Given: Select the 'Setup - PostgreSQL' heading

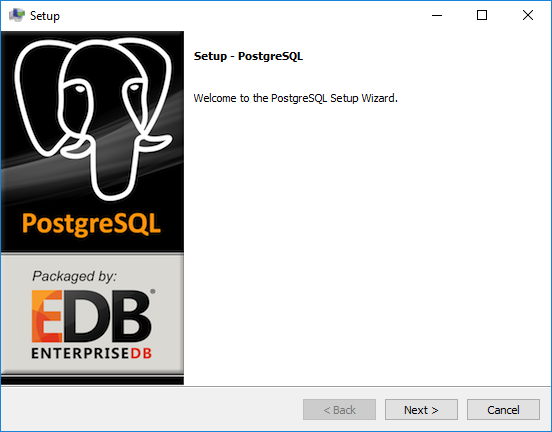Looking at the screenshot, I should click(x=248, y=56).
